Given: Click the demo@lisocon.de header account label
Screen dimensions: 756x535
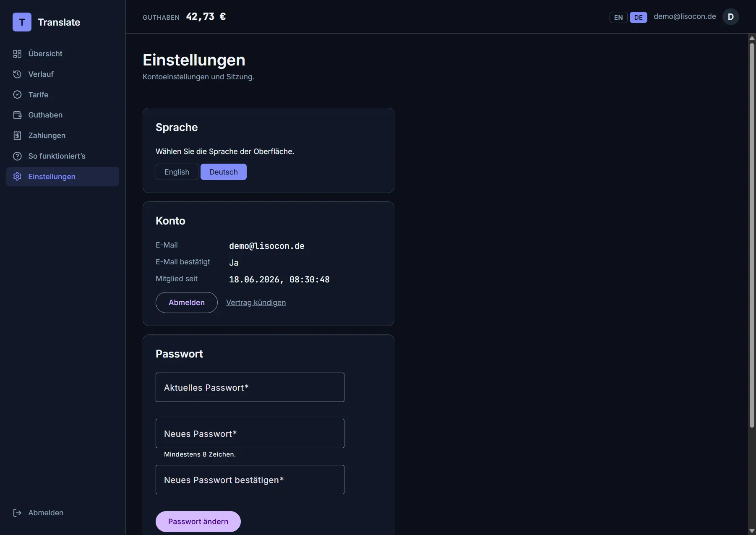Looking at the screenshot, I should click(685, 16).
